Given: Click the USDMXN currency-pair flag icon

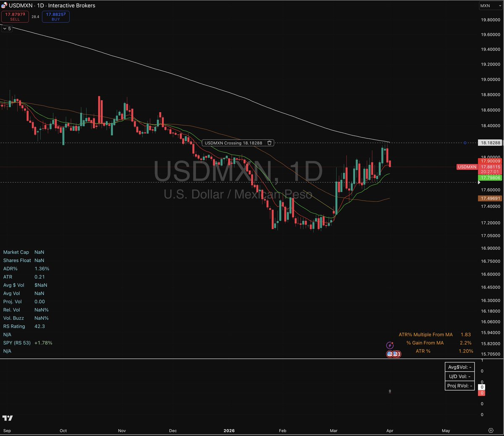Looking at the screenshot, I should click(4, 5).
